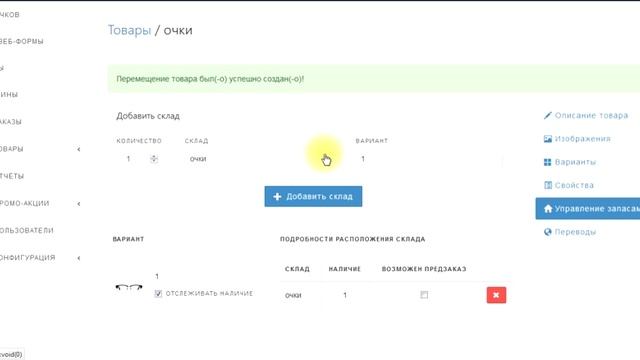
Task: Open Пользователи in the sidebar
Action: pyautogui.click(x=27, y=231)
